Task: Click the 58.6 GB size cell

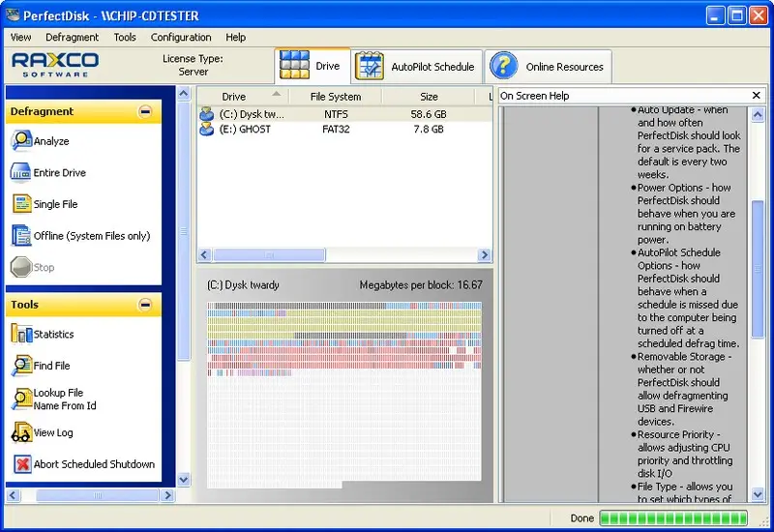Action: click(429, 114)
